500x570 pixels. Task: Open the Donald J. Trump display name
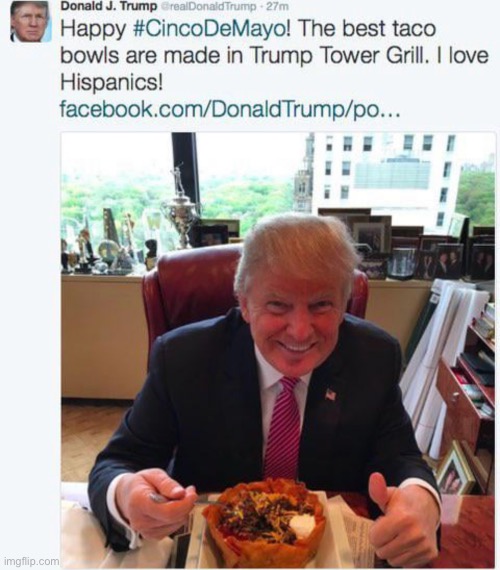coord(109,6)
